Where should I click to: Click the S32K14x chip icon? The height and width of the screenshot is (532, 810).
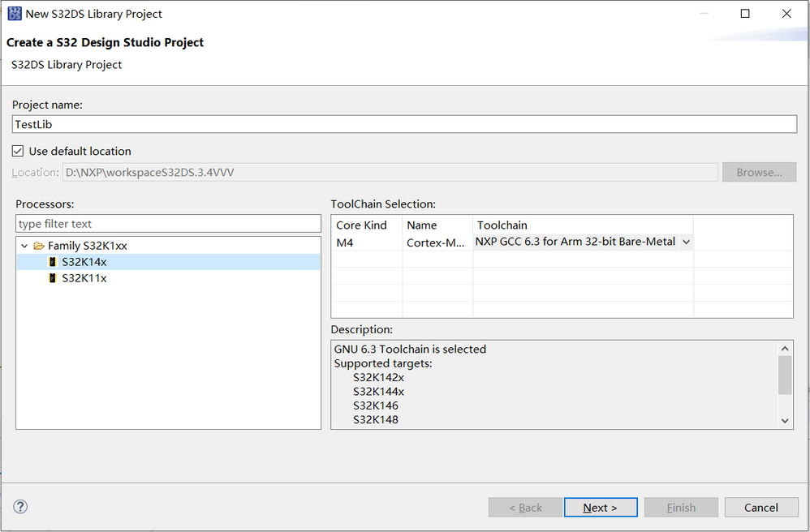pos(54,262)
